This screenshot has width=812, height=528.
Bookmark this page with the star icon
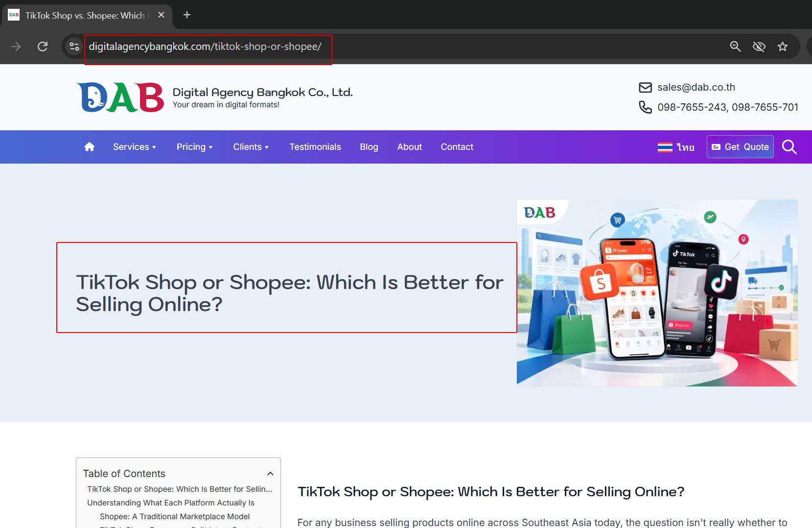click(783, 47)
